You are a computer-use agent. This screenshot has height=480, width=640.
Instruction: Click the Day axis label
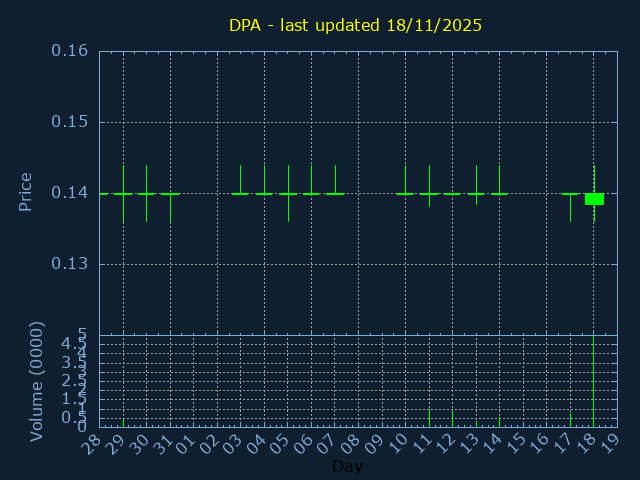tap(347, 466)
